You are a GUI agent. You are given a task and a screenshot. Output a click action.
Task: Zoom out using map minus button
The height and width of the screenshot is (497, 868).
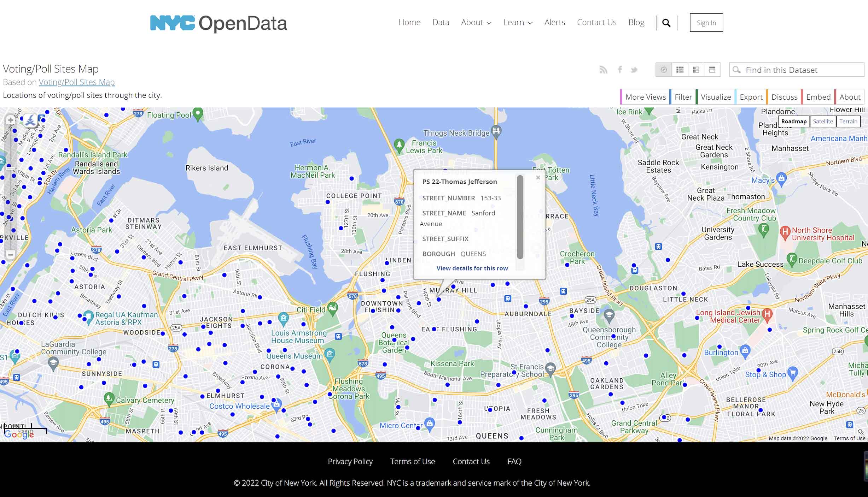tap(11, 255)
